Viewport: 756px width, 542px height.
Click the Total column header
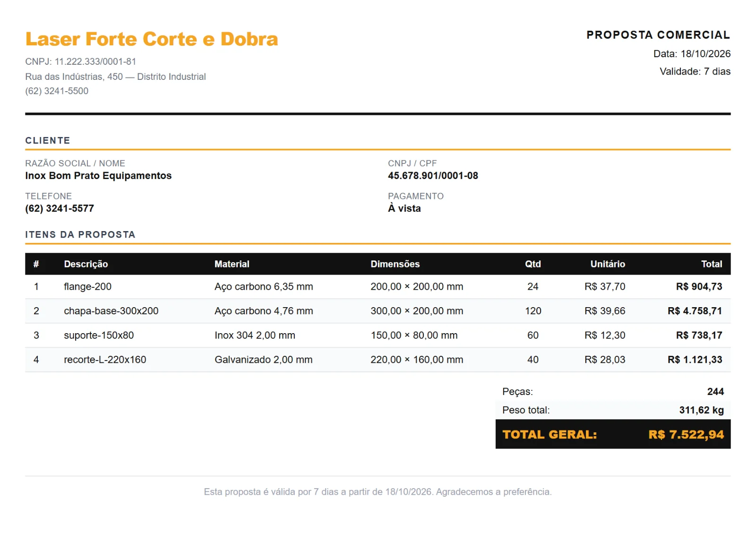(x=712, y=264)
